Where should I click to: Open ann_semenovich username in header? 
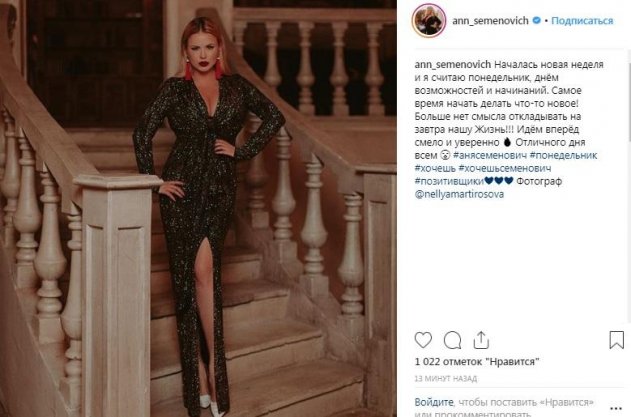[x=490, y=21]
